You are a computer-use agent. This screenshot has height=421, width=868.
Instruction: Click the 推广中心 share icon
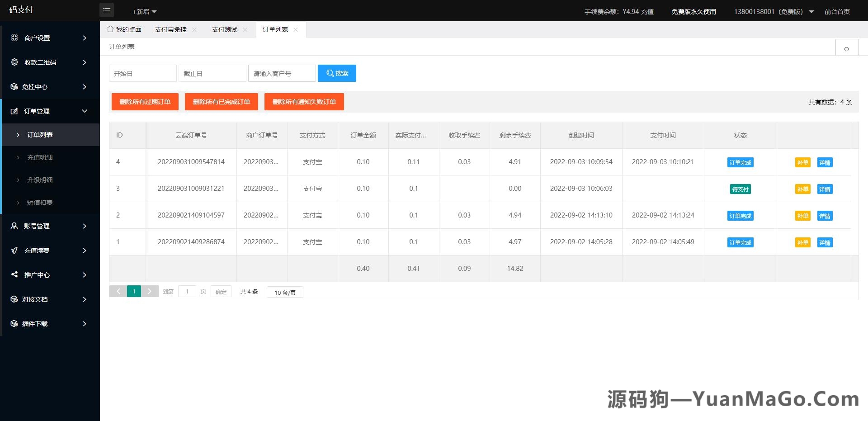14,275
